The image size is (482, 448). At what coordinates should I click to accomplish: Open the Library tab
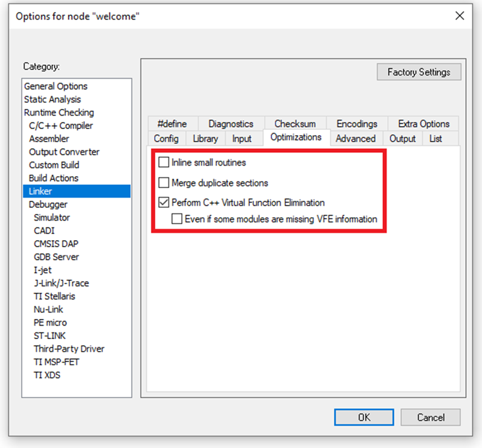click(x=205, y=139)
